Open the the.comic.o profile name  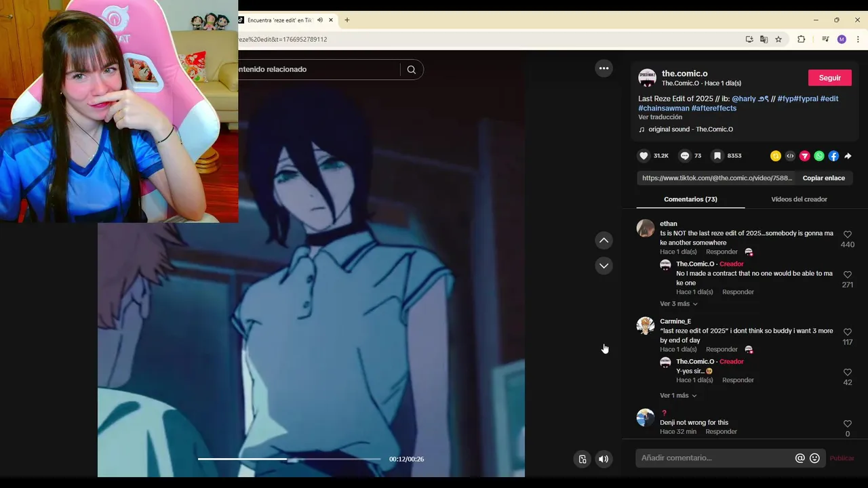point(685,73)
